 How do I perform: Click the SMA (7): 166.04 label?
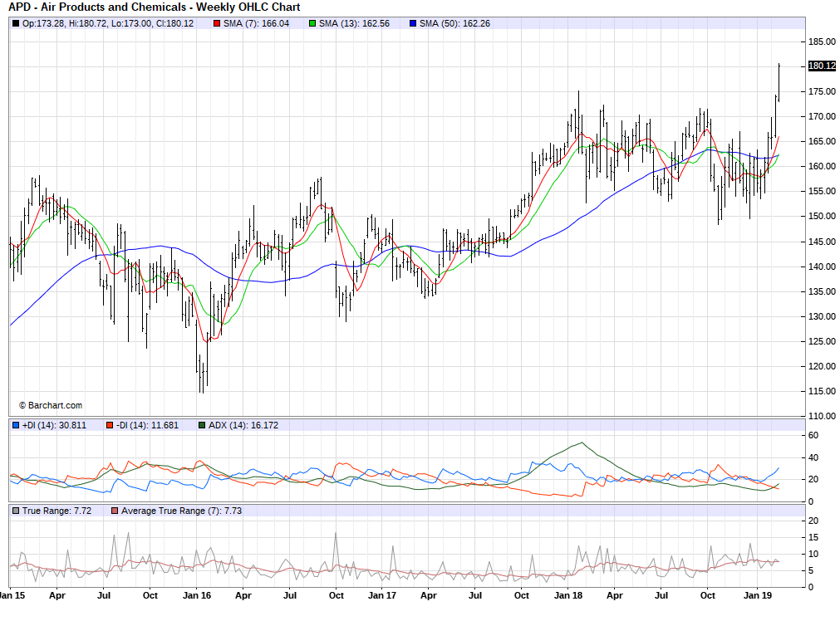[256, 23]
